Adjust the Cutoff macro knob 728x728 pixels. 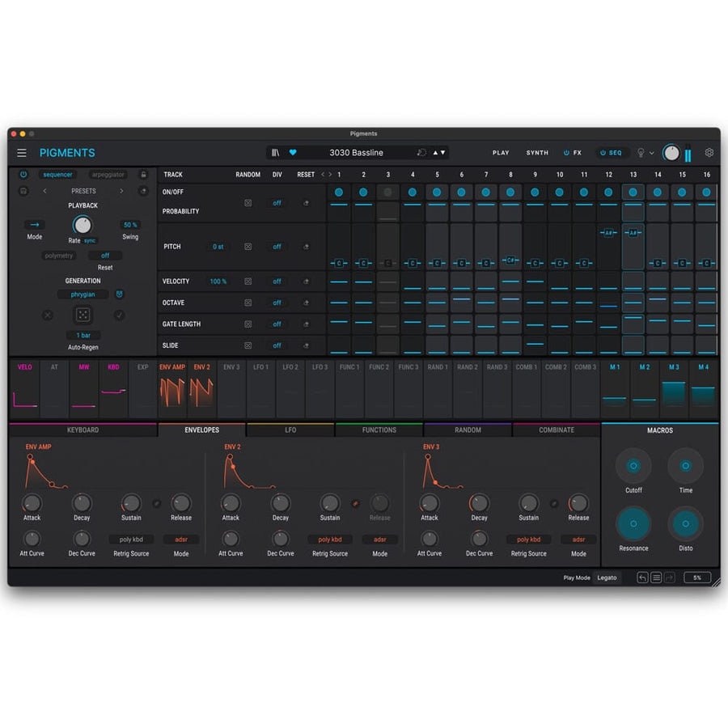[633, 466]
